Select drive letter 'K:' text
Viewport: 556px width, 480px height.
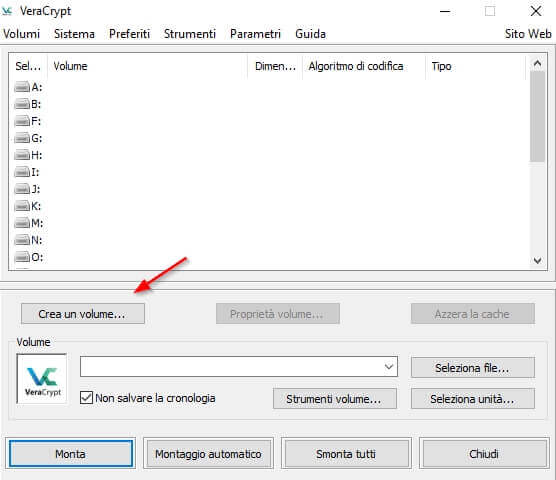click(36, 206)
